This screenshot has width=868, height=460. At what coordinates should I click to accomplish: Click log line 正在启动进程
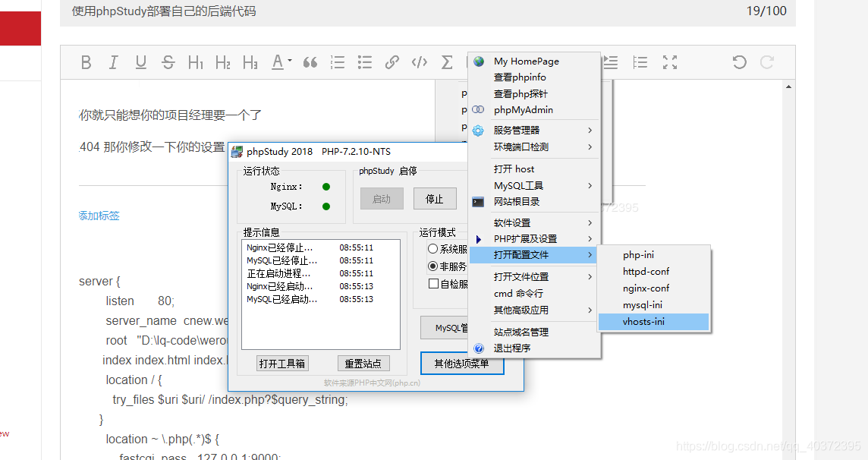(x=310, y=273)
